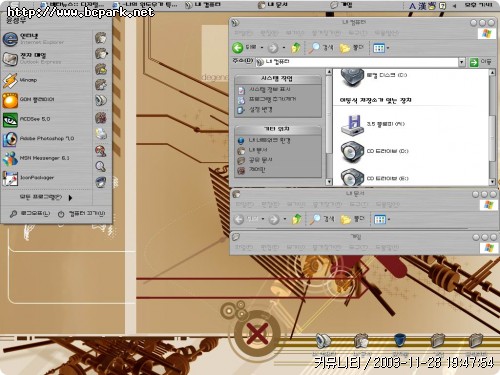Image resolution: width=500 pixels, height=375 pixels.
Task: Open Outlook Express e-mail entry
Action: (x=46, y=58)
